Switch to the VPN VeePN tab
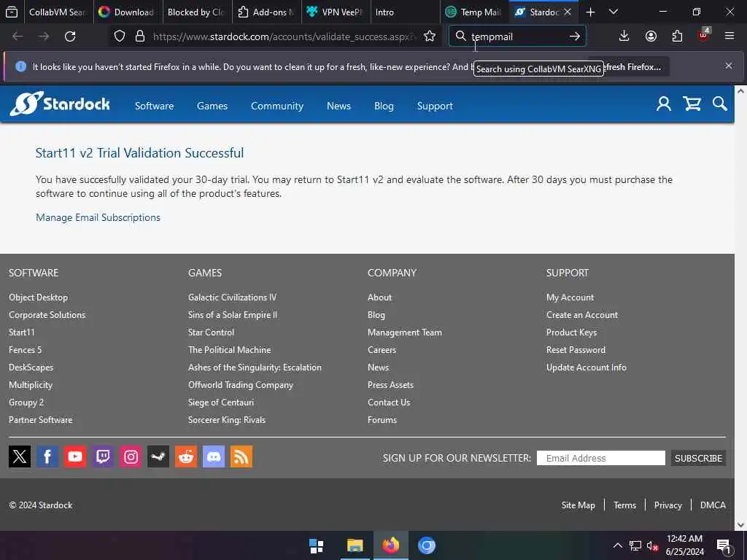Screen dimensions: 747x560 336,12
